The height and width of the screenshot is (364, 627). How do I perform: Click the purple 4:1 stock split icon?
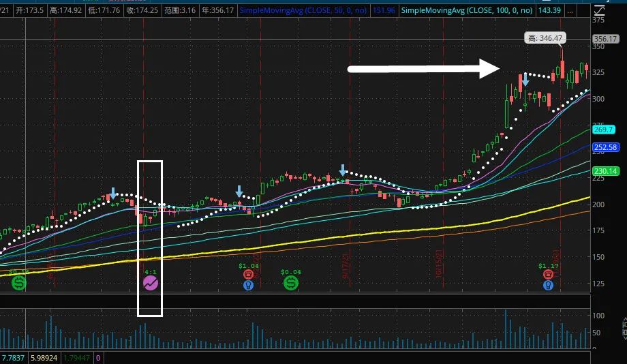pyautogui.click(x=151, y=283)
